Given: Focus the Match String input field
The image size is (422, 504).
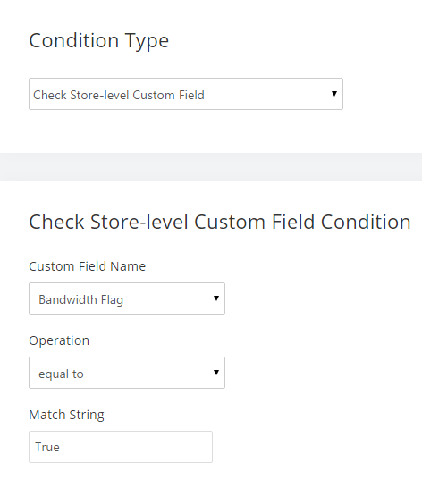Looking at the screenshot, I should [121, 447].
